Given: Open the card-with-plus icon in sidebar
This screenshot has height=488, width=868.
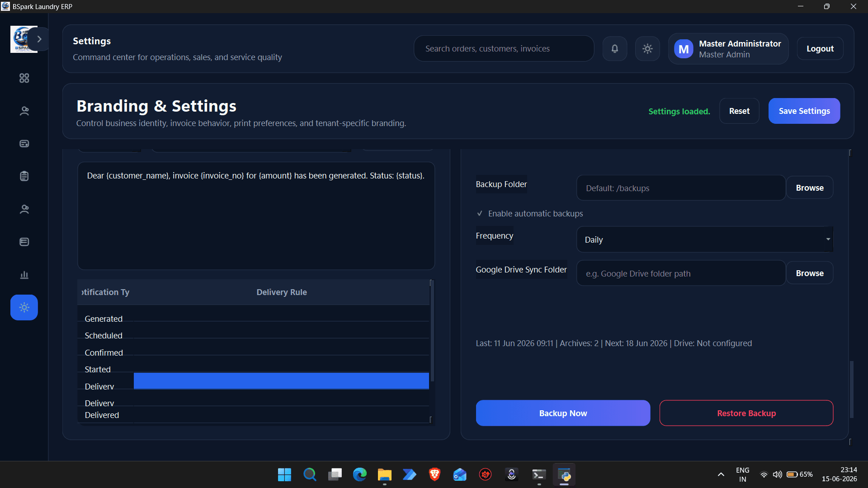Looking at the screenshot, I should (24, 144).
